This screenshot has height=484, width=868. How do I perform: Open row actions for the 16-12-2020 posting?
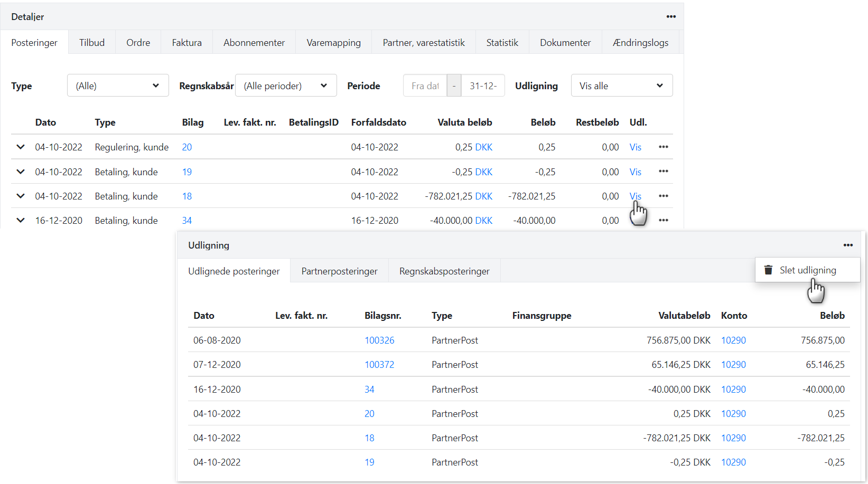(x=664, y=220)
